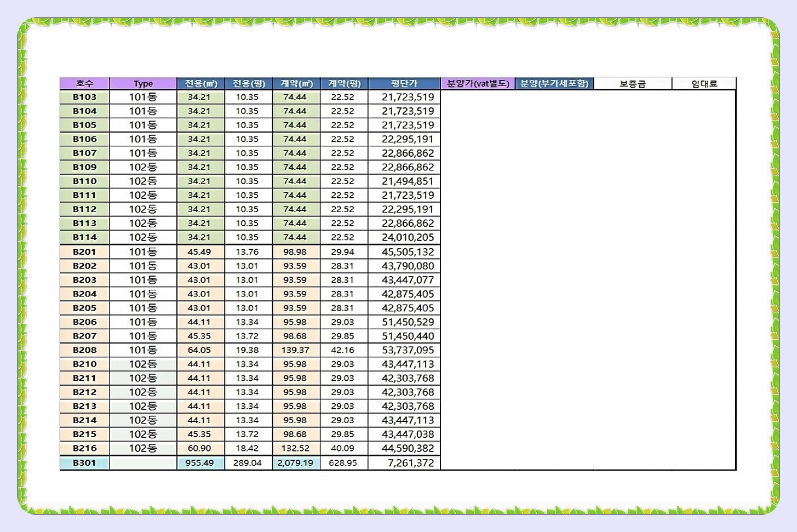Image resolution: width=797 pixels, height=532 pixels.
Task: Click 139.37 contract area in B208 row
Action: (296, 350)
